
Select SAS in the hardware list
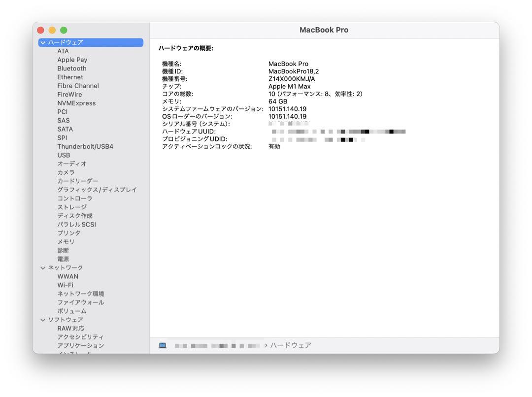coord(63,121)
